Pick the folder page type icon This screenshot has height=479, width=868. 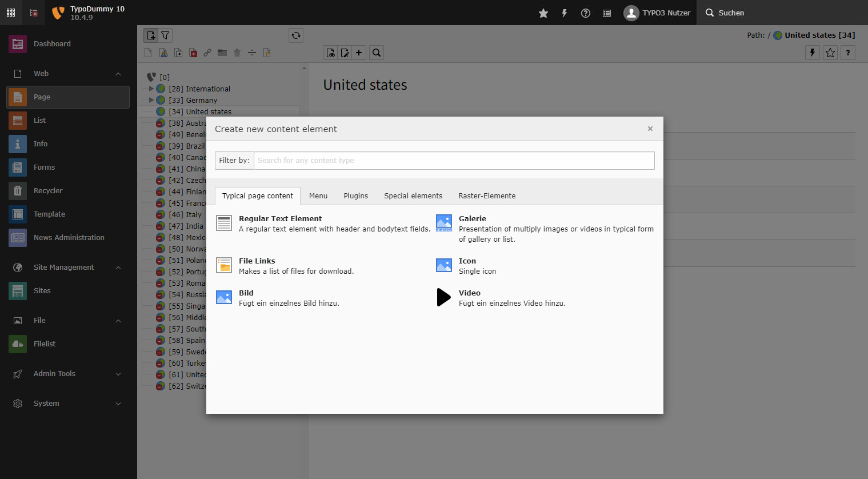coord(222,53)
